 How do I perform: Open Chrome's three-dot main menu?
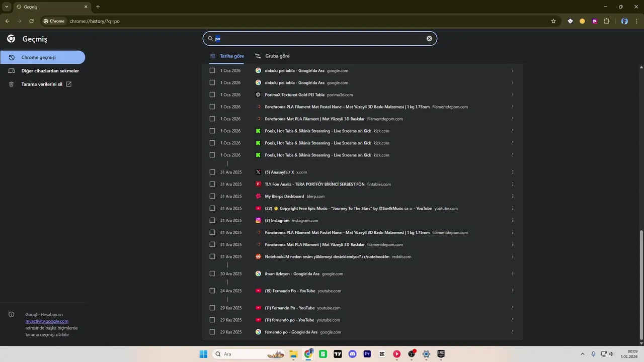[x=637, y=21]
